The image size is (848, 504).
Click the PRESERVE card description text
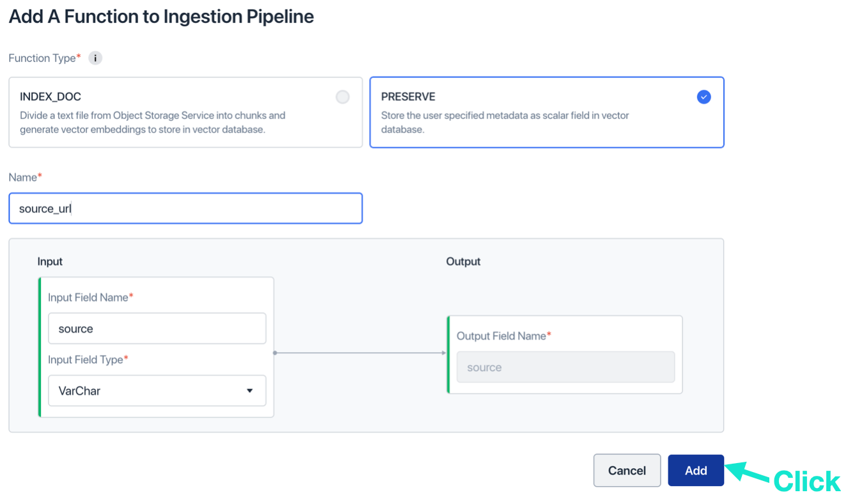click(x=505, y=123)
